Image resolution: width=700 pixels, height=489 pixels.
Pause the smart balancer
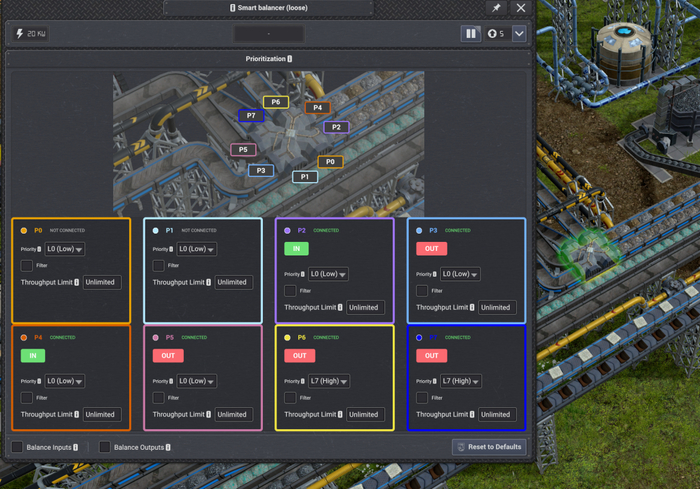(470, 33)
